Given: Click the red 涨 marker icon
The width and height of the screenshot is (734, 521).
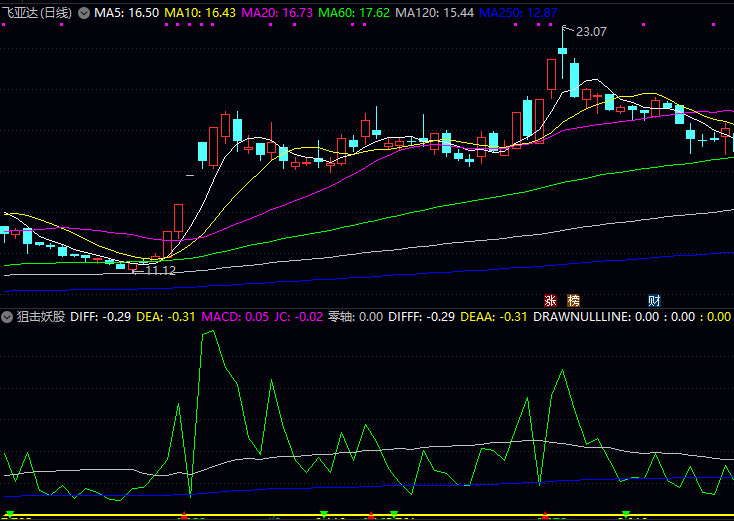Looking at the screenshot, I should (549, 300).
